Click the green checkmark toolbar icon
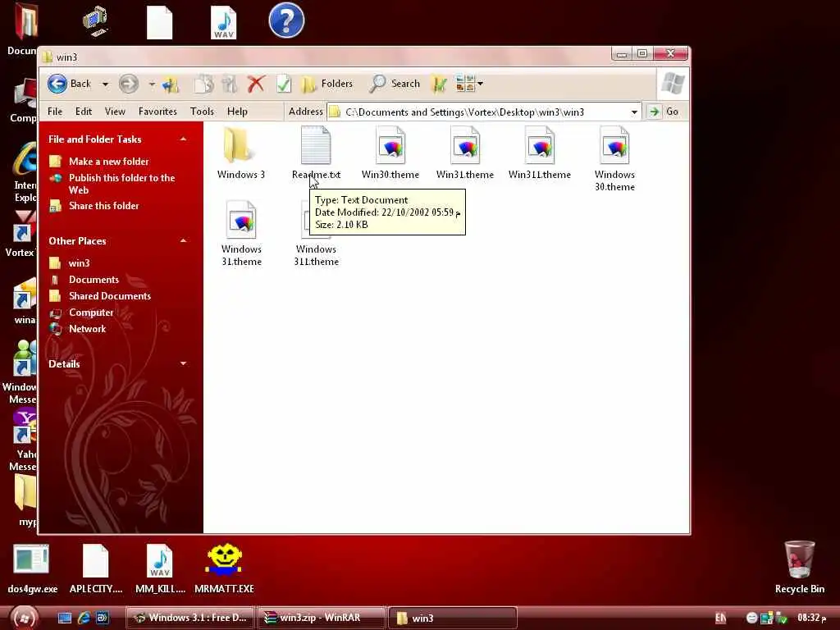This screenshot has width=840, height=630. pyautogui.click(x=283, y=84)
